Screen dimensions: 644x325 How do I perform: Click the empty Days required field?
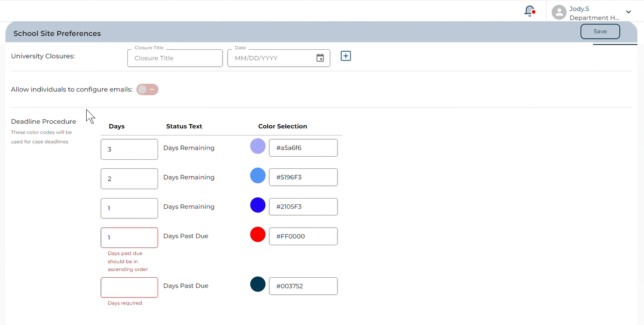tap(129, 287)
